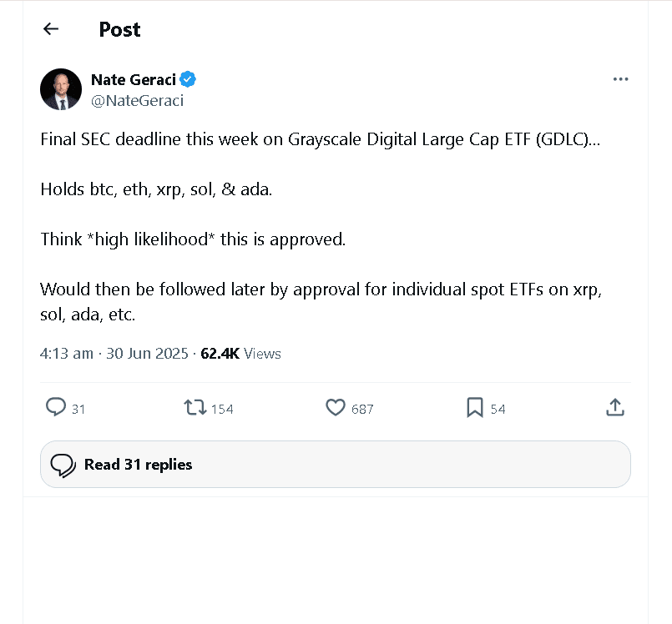Open the 4:13 am · 30 Jun 2025 timestamp
This screenshot has width=672, height=624.
pos(114,354)
